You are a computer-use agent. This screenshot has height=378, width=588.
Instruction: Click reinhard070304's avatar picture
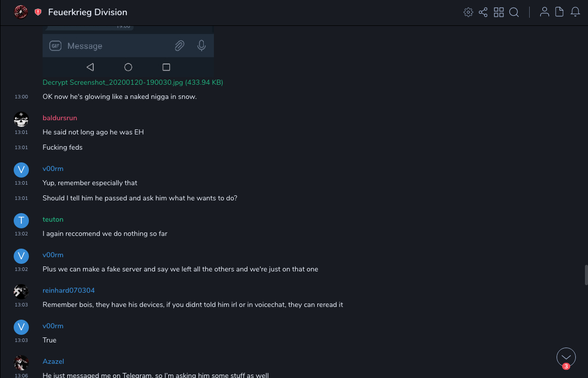tap(21, 291)
